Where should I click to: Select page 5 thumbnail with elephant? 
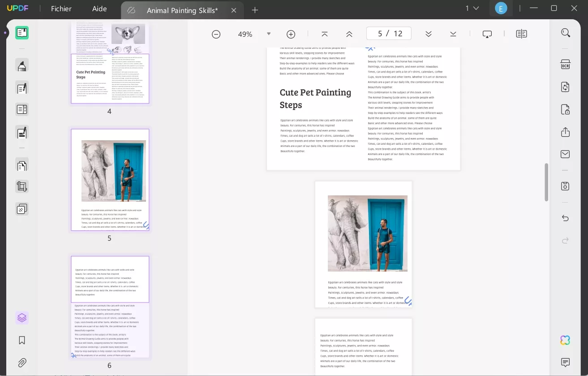pos(110,180)
